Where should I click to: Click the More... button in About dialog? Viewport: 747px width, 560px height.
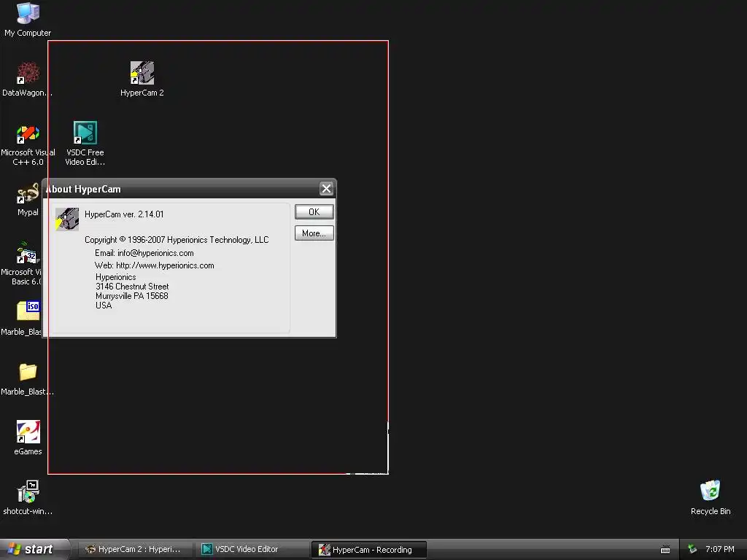pyautogui.click(x=314, y=233)
